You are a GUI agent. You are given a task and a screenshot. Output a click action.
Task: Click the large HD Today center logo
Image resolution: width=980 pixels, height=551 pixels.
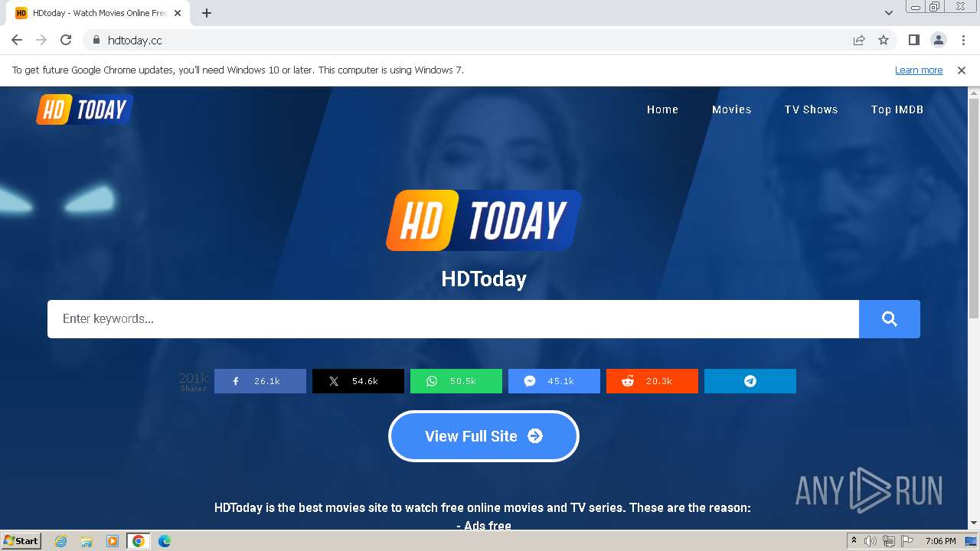click(x=484, y=220)
